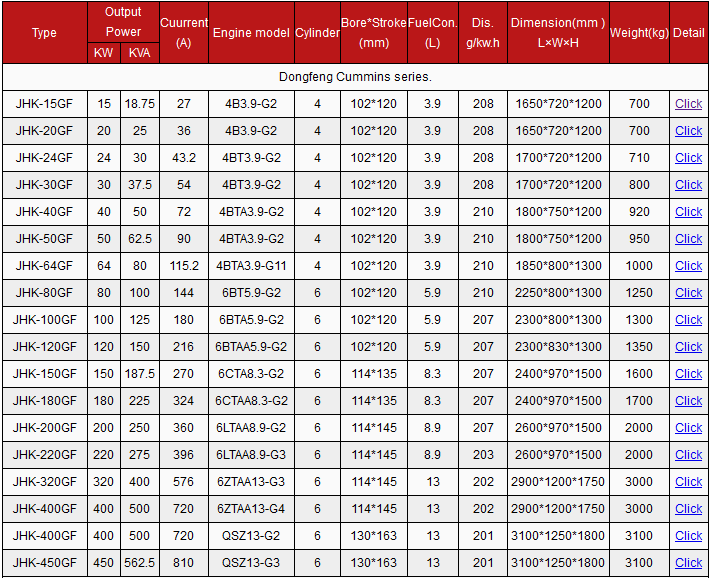
Task: Select the 203 Dis. g/kw.h value
Action: point(483,455)
